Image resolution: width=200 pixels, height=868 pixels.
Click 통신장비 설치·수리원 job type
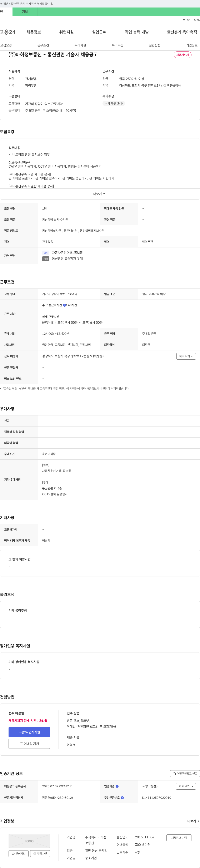55,220
